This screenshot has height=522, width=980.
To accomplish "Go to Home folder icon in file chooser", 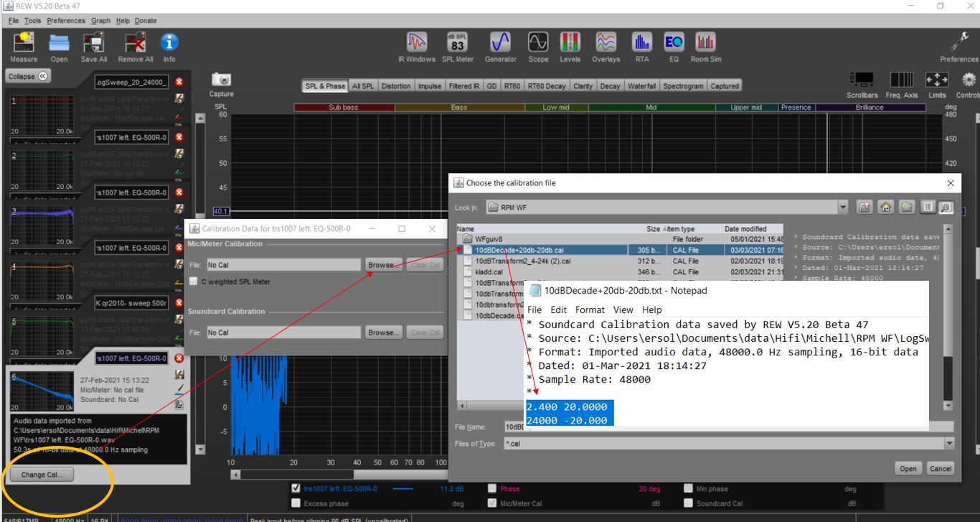I will (885, 207).
